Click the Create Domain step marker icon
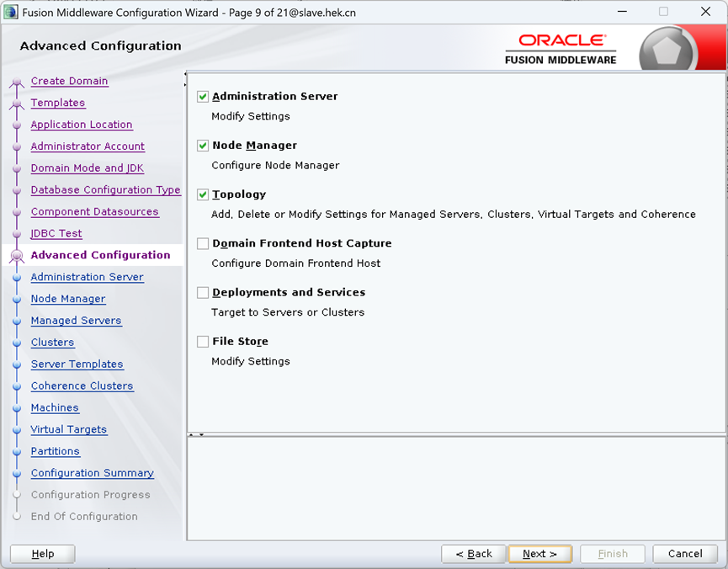728x569 pixels. point(17,82)
